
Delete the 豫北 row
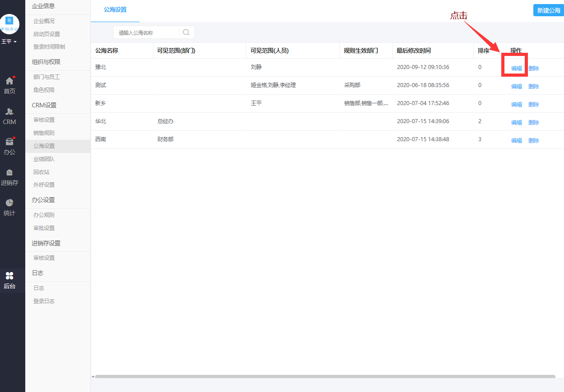coord(534,69)
